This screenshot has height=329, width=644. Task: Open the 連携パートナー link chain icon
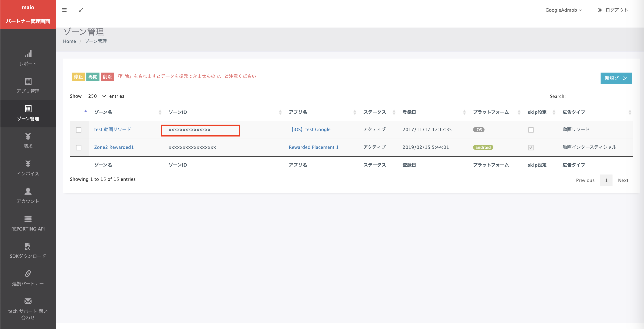click(x=28, y=274)
